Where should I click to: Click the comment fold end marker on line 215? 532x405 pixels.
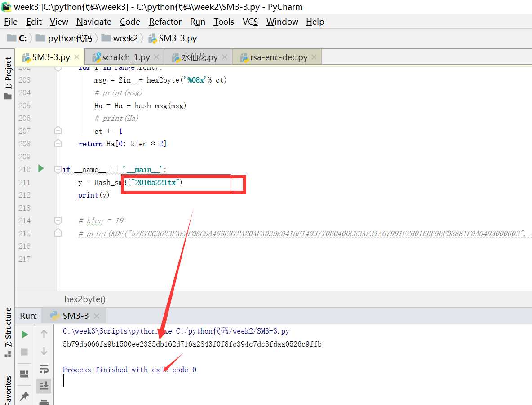point(58,233)
